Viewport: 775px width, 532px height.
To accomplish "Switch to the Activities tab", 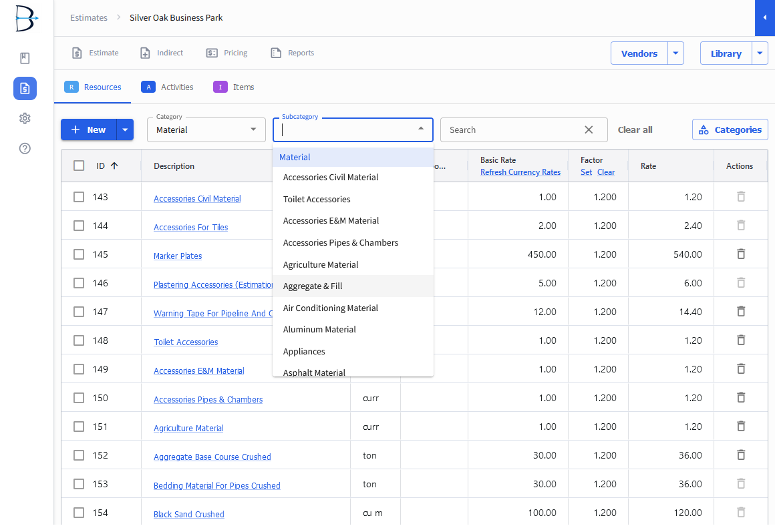I will tap(167, 87).
